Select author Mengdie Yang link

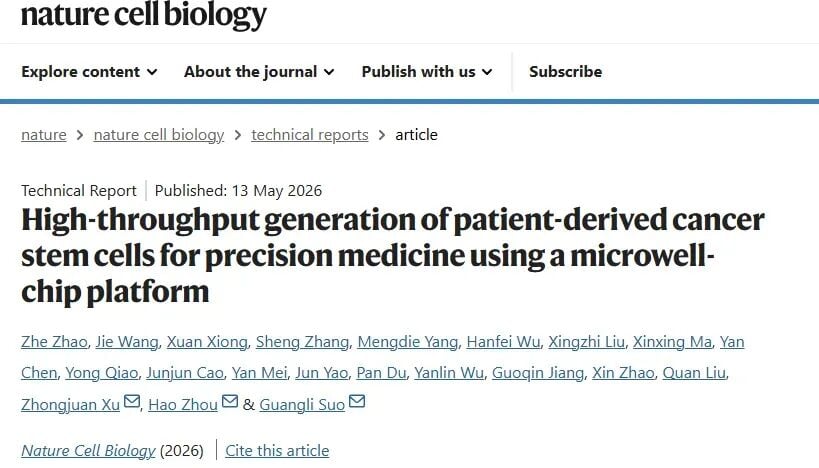coord(408,342)
